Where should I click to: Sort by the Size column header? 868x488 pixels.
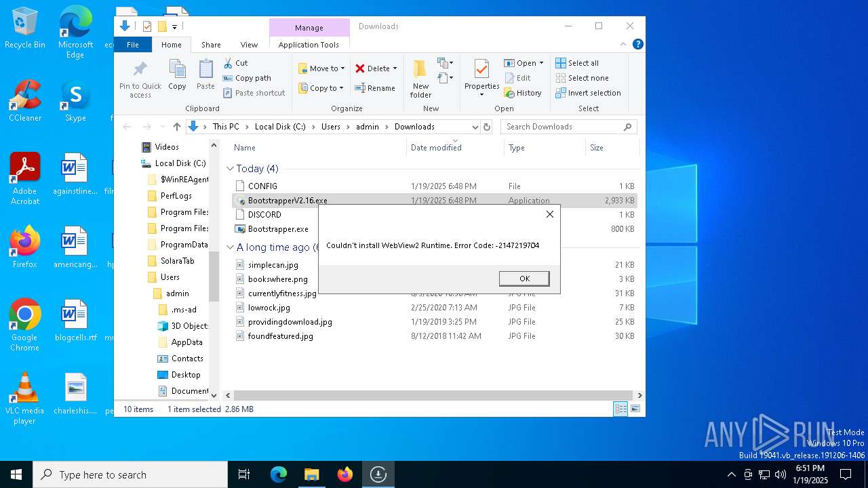[612, 148]
